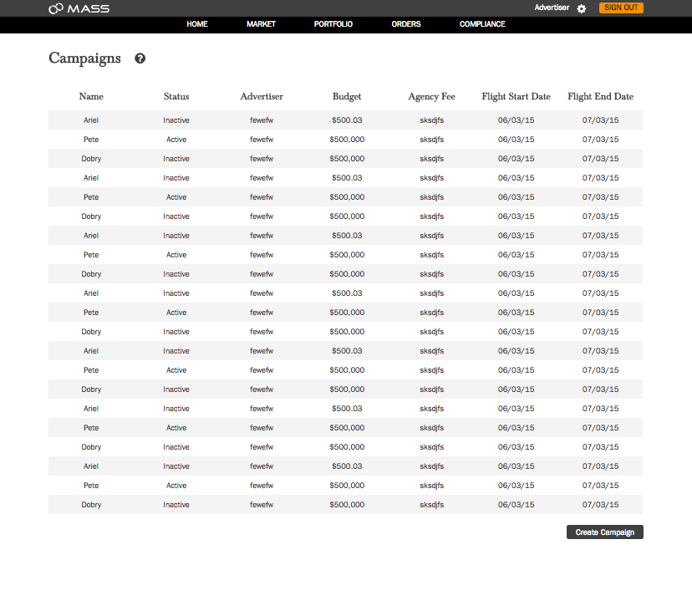This screenshot has height=616, width=692.
Task: Sort by the Name column header
Action: (x=91, y=97)
